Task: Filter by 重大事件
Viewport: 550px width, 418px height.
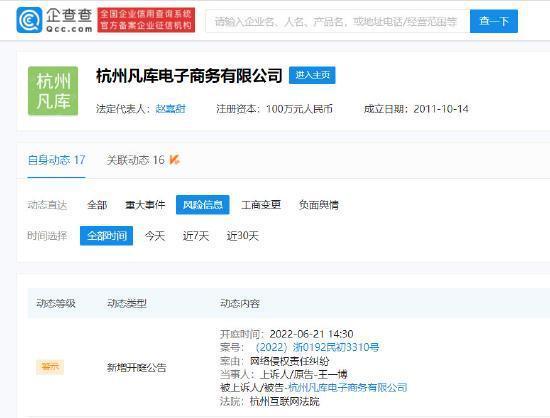Action: [145, 205]
